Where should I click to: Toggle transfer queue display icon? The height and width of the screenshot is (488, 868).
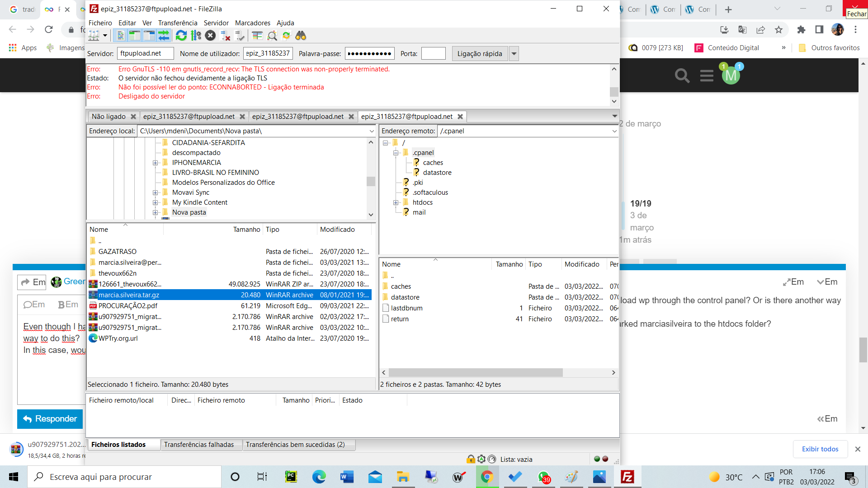click(x=163, y=35)
